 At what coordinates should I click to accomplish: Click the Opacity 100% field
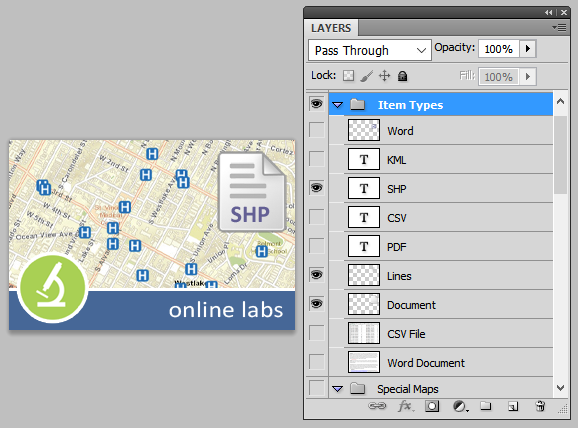[x=498, y=49]
